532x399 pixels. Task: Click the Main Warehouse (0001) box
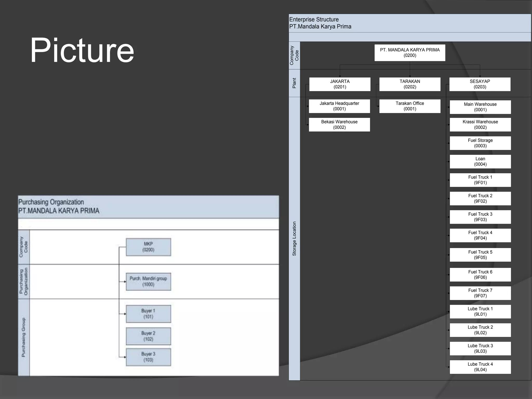coord(480,107)
